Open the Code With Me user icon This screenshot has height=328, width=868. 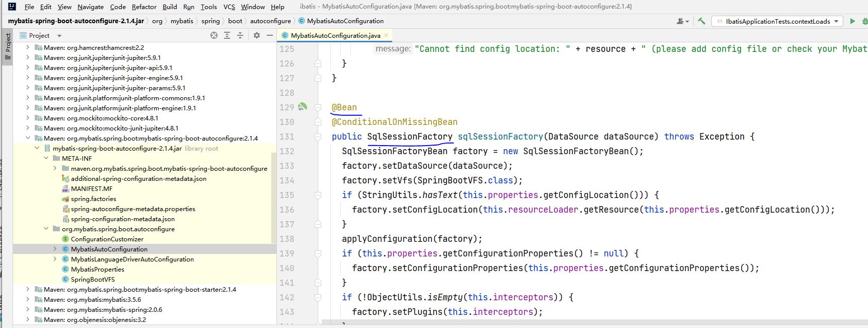tap(683, 21)
